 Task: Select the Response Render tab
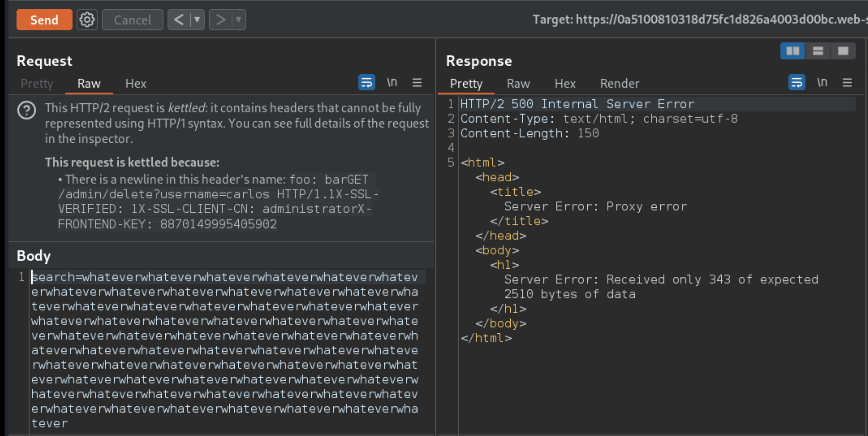[x=619, y=84]
